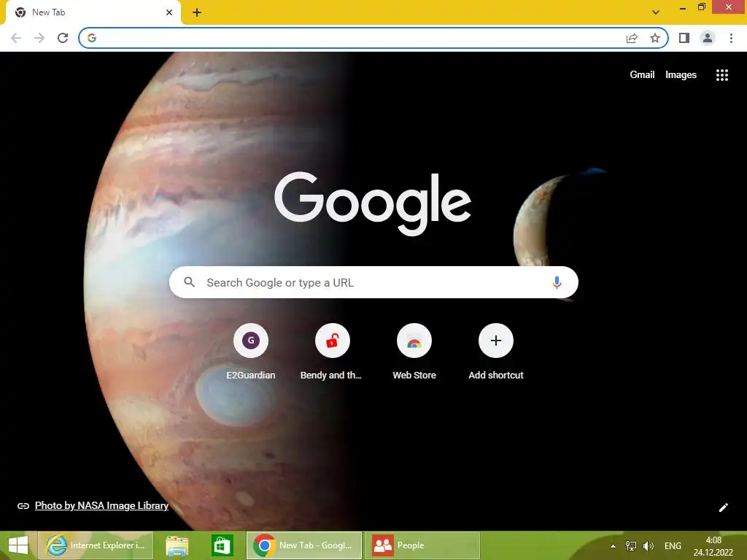Open the Images link

click(x=681, y=75)
